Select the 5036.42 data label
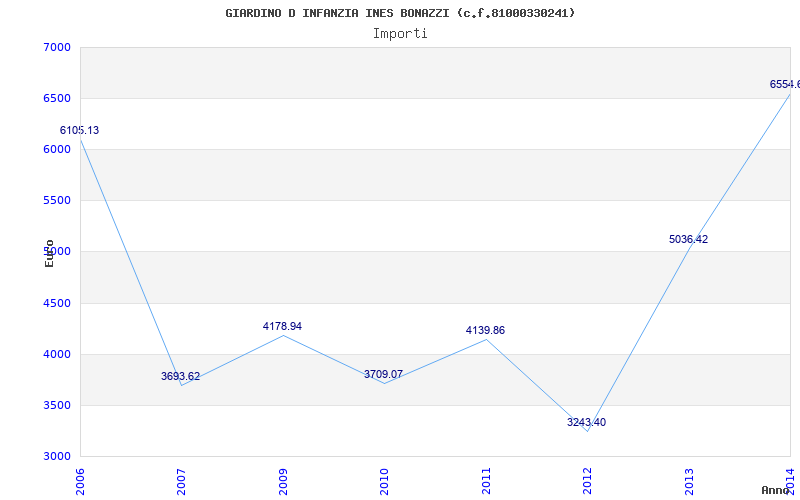This screenshot has width=800, height=500. 688,239
